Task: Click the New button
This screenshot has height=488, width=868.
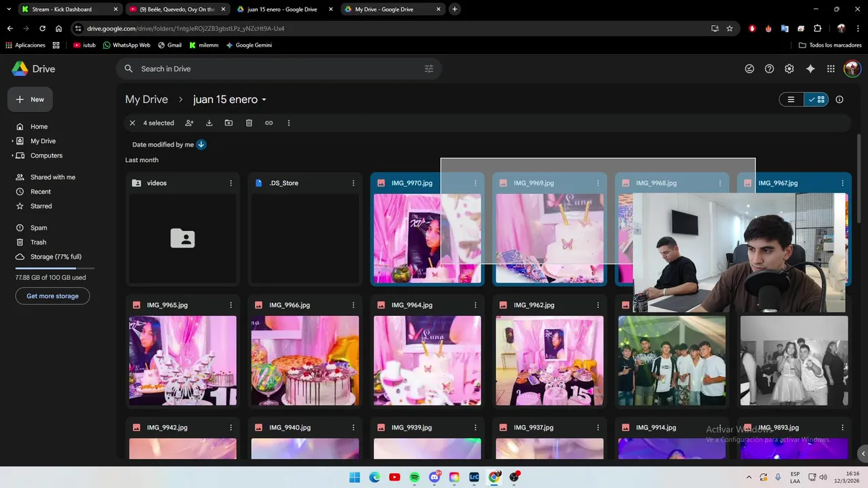Action: point(30,100)
